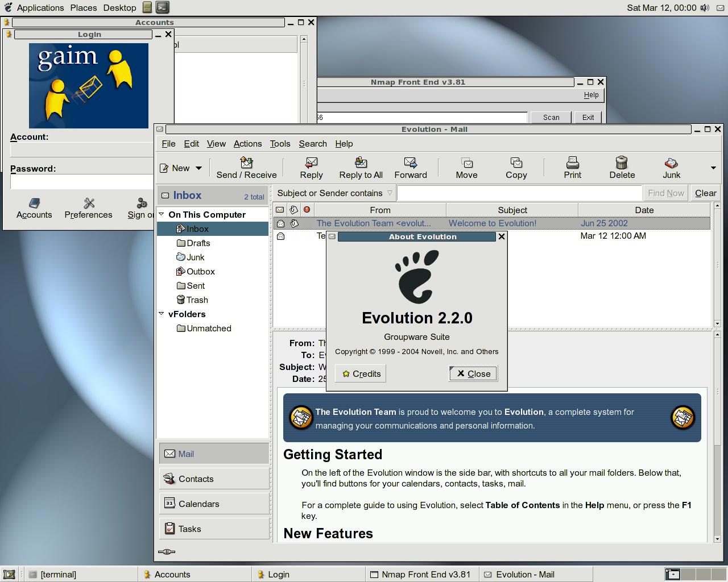
Task: Reply to the selected message
Action: (311, 168)
